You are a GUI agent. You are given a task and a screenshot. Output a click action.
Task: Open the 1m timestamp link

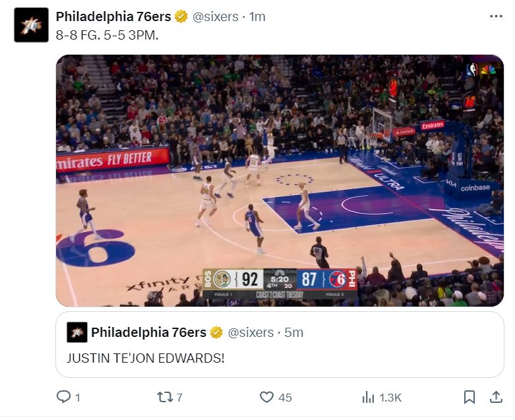257,16
